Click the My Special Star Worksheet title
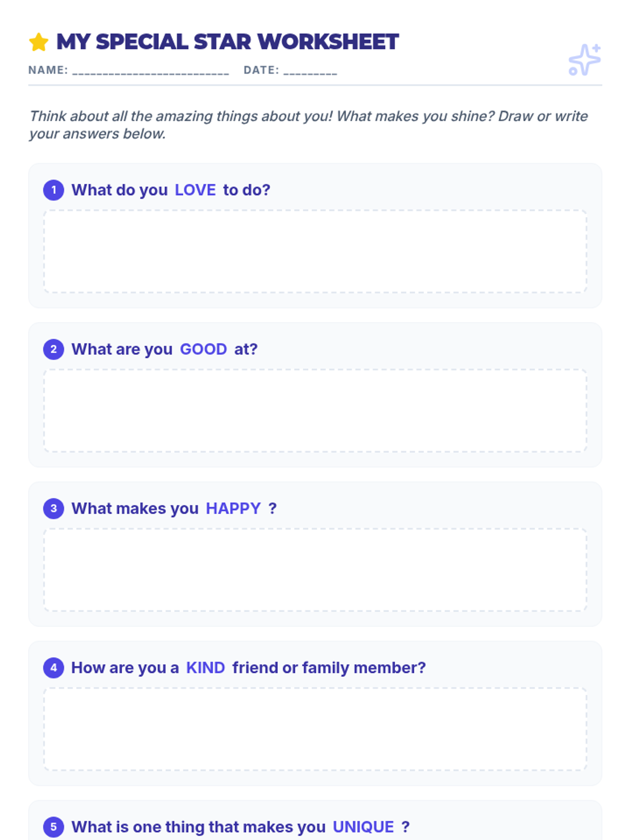The width and height of the screenshot is (630, 840). tap(227, 42)
